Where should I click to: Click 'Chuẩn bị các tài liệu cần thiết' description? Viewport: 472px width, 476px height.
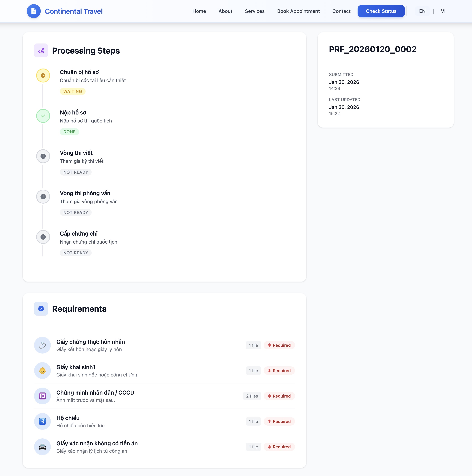pos(93,81)
